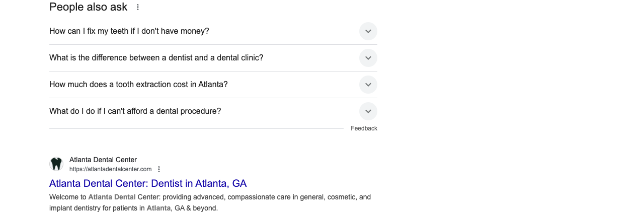Screen dimensions: 644x213
Task: Click the Feedback link under the questions
Action: click(364, 128)
